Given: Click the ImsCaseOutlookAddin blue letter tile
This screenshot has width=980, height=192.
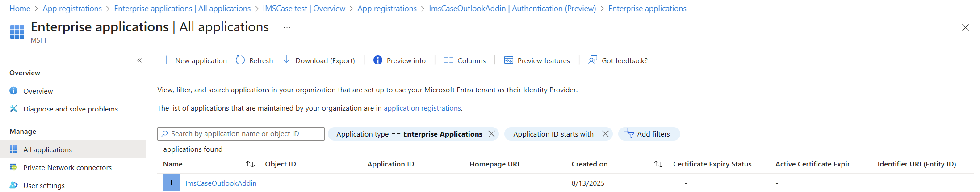Looking at the screenshot, I should tap(171, 183).
